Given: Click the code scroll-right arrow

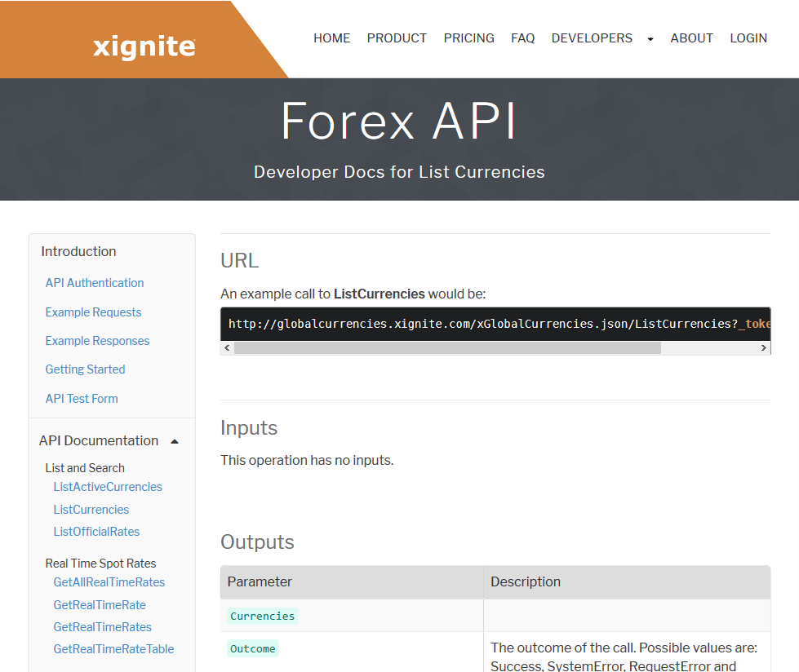Looking at the screenshot, I should [763, 347].
